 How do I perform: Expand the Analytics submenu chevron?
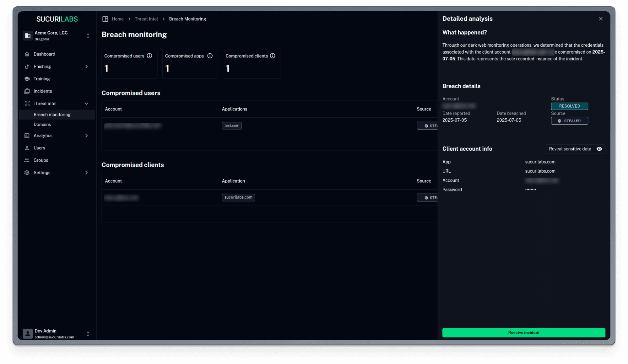86,136
